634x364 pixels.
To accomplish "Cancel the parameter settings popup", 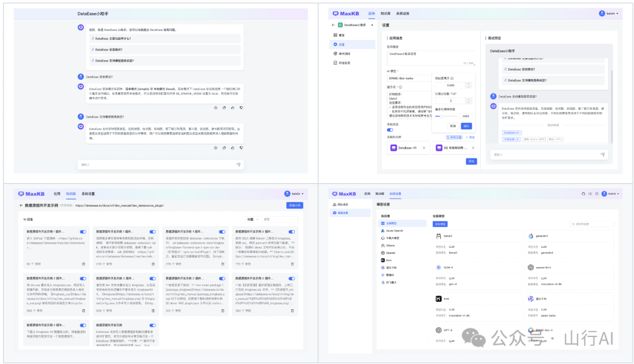I will [x=453, y=126].
